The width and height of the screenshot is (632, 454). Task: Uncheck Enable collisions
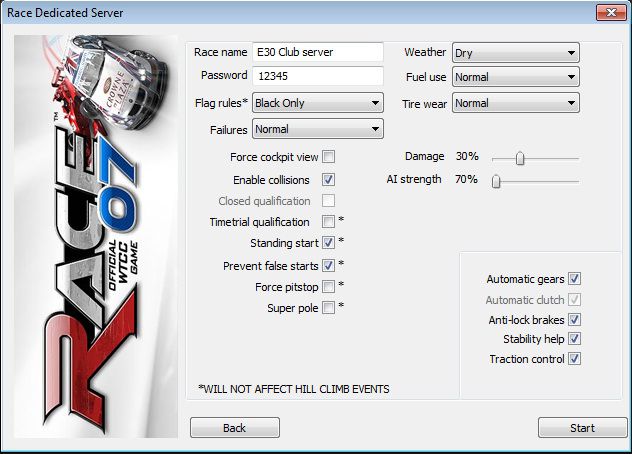pos(328,179)
